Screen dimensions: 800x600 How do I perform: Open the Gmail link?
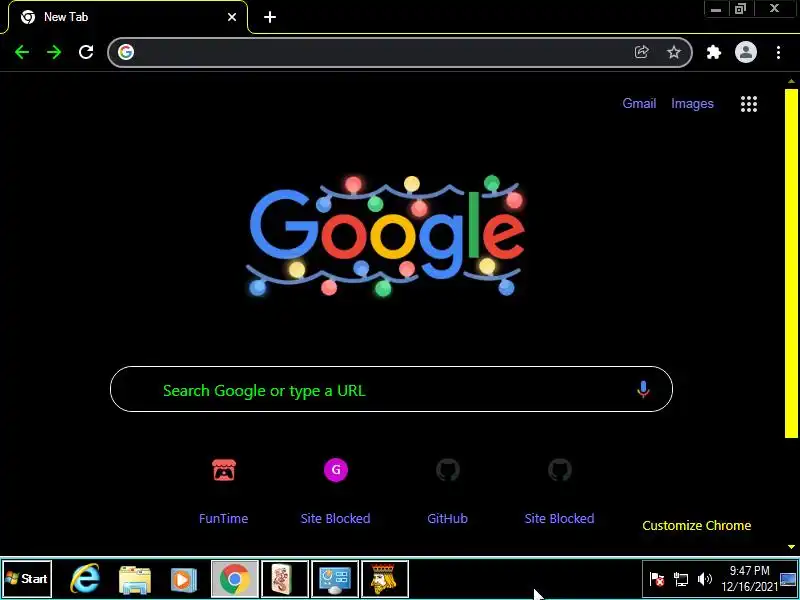click(639, 104)
